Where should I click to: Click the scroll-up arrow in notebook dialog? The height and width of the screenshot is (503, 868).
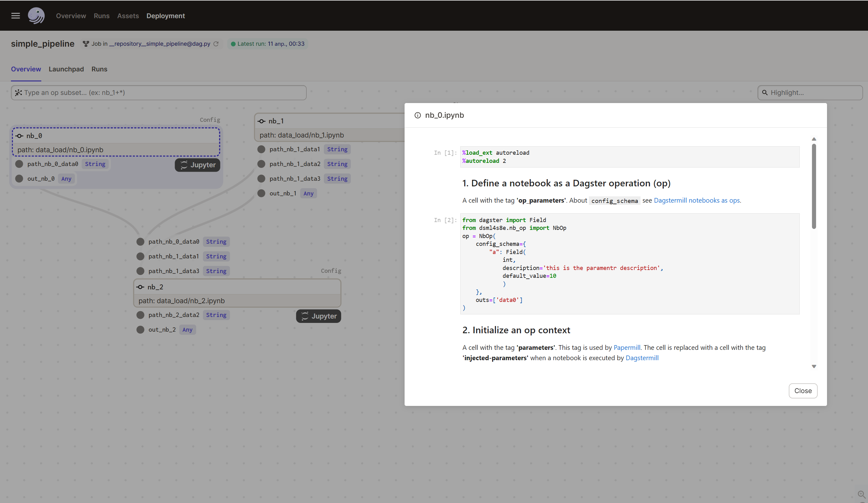814,139
